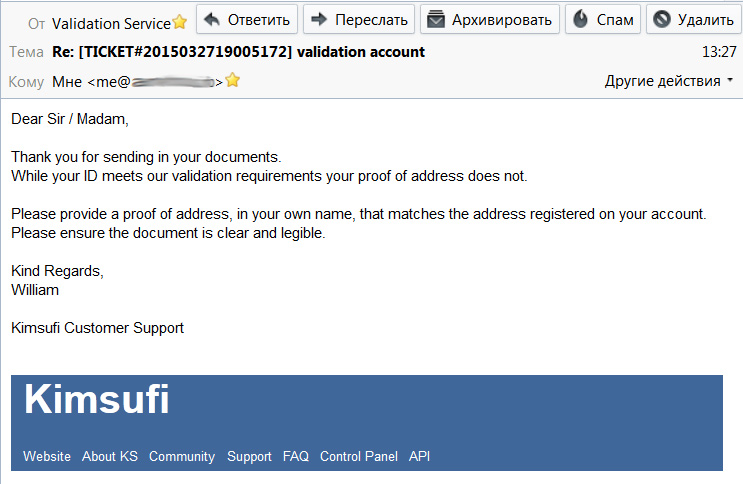
Task: Click the API footer link
Action: [x=419, y=456]
